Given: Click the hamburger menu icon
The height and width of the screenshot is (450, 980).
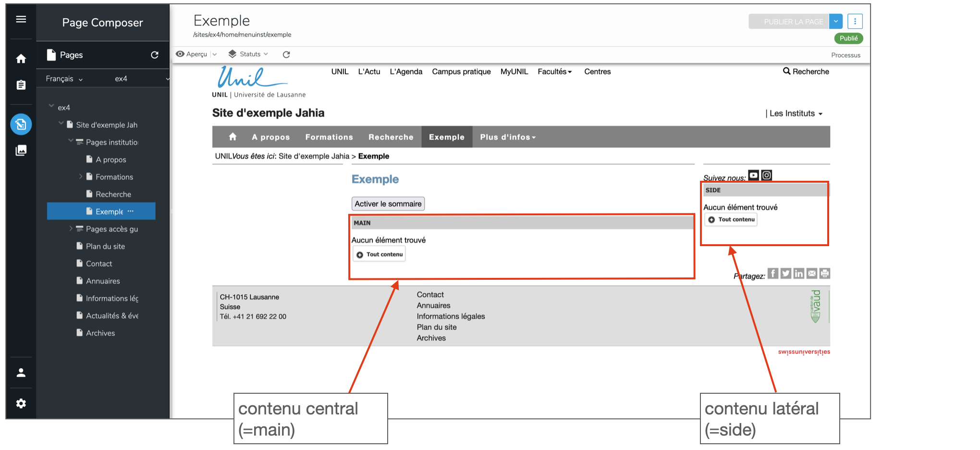Looking at the screenshot, I should coord(21,19).
